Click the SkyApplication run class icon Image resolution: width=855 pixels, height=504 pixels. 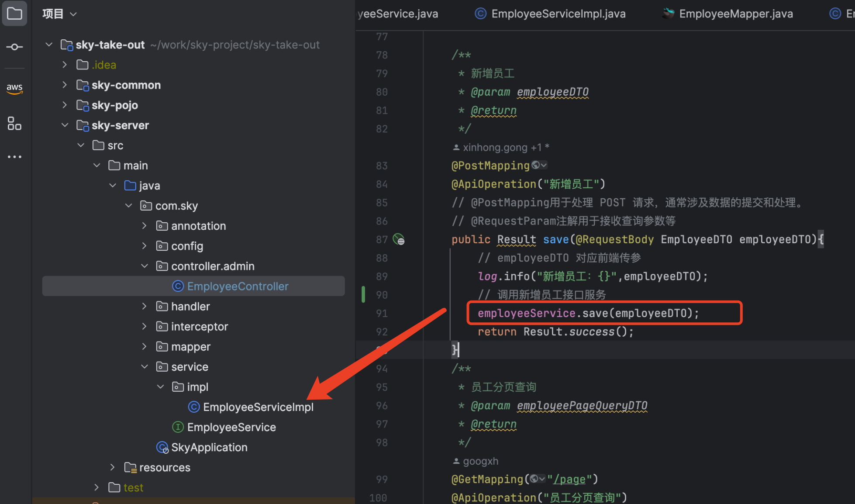click(x=162, y=447)
